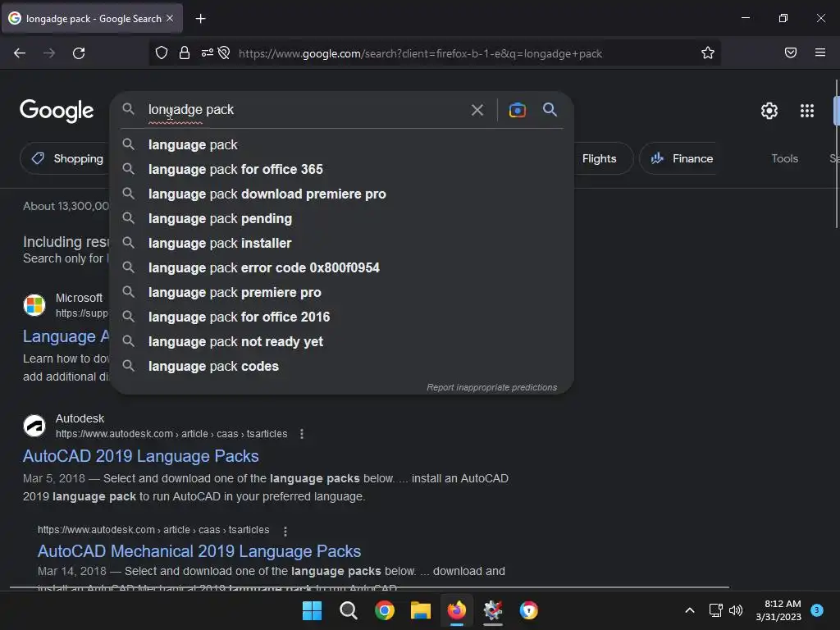Save page to Pocket
This screenshot has width=840, height=630.
(791, 52)
